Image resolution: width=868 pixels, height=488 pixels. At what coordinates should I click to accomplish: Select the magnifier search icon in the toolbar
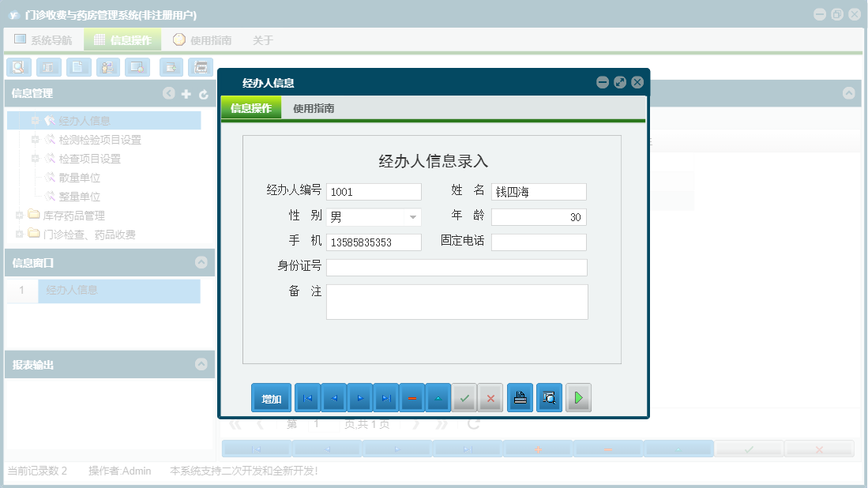(x=18, y=67)
